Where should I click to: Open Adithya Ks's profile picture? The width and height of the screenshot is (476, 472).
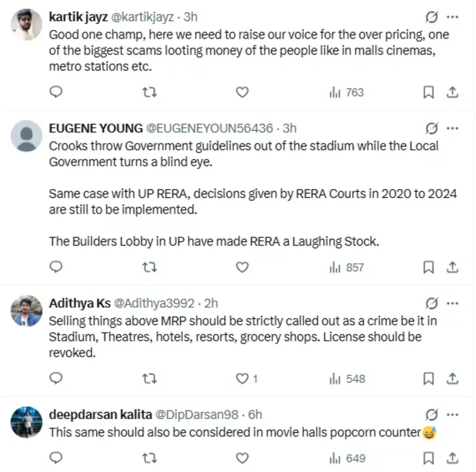point(27,311)
